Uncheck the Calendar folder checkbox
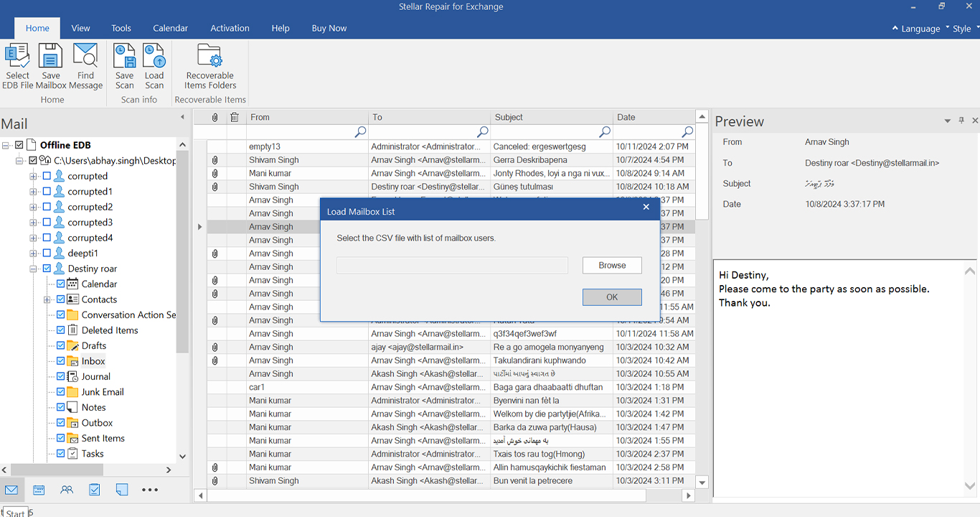Viewport: 980px width, 517px height. click(x=61, y=284)
